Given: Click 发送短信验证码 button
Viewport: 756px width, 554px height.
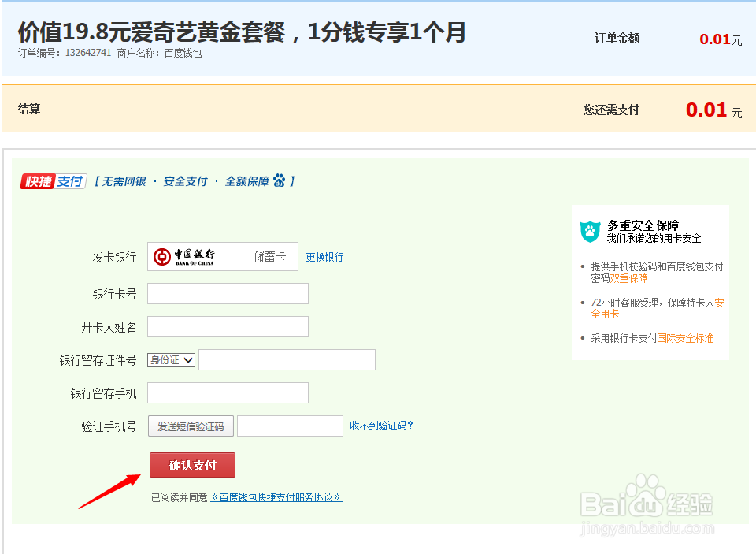Looking at the screenshot, I should (x=191, y=426).
